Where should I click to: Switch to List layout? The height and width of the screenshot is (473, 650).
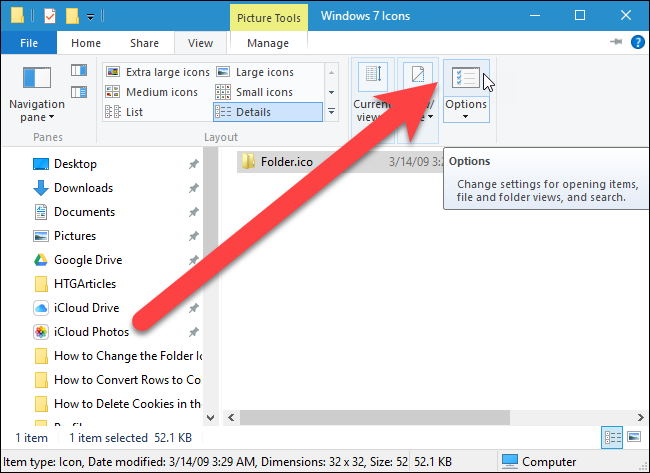tap(124, 112)
